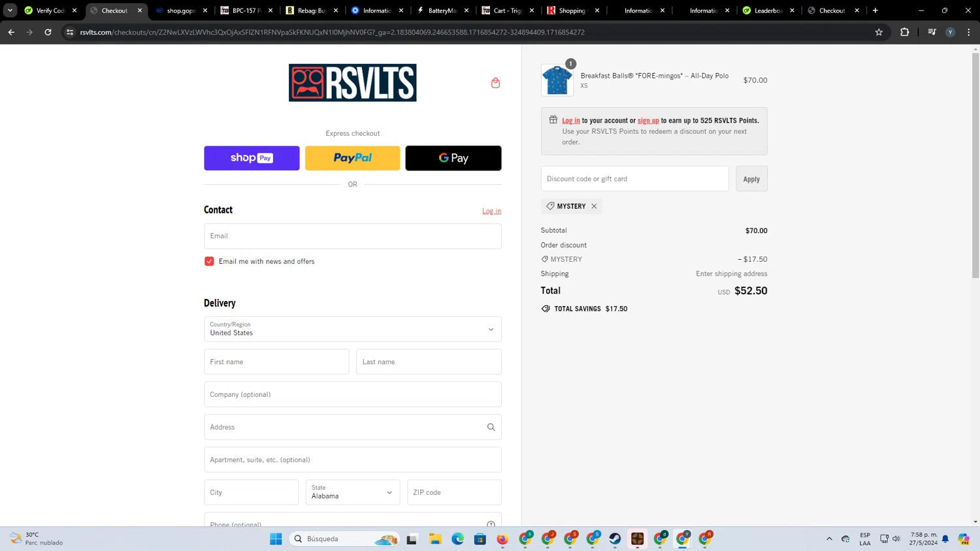
Task: Switch to the Verify Code tab
Action: click(51, 10)
